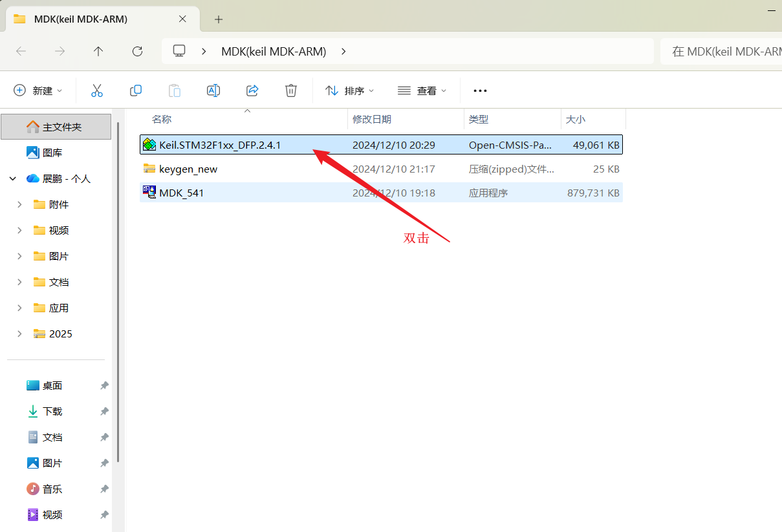Click the Delete trash icon
Viewport: 782px width, 532px height.
click(291, 90)
